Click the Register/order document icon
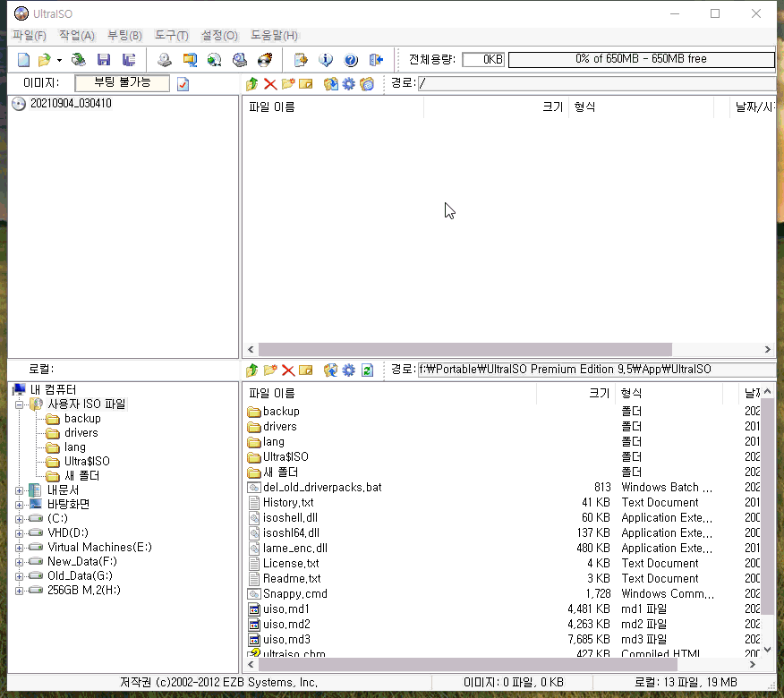Screen dimensions: 784x698 (301, 60)
